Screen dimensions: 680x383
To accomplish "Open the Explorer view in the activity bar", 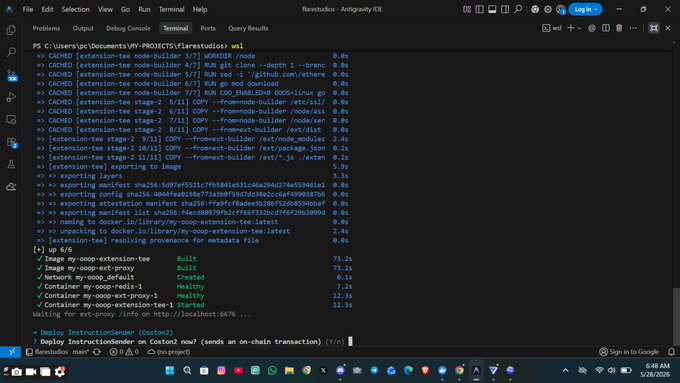I will pos(11,30).
